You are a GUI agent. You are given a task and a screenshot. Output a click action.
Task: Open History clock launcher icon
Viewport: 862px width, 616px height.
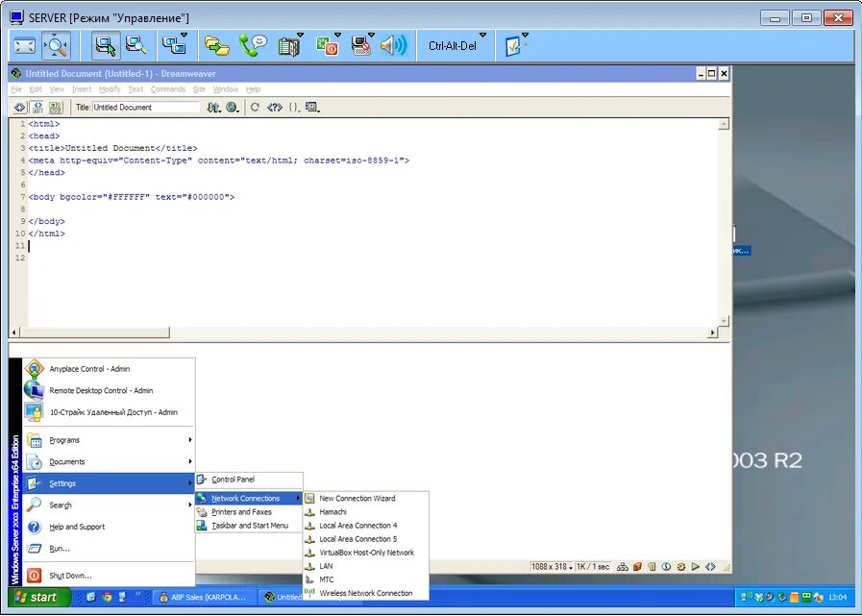tap(666, 566)
